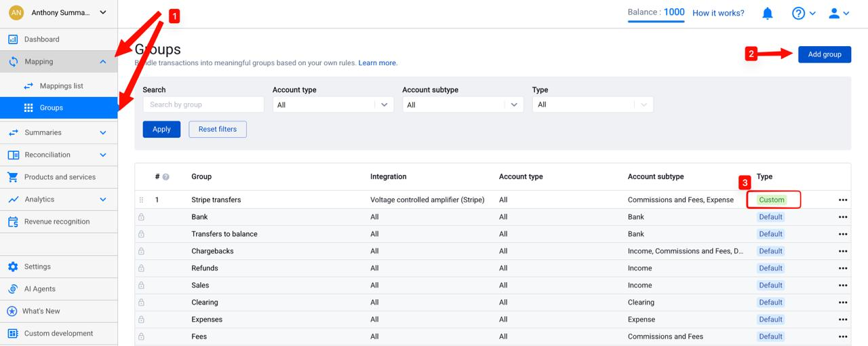868x346 pixels.
Task: Open more options for Fees row
Action: [843, 337]
